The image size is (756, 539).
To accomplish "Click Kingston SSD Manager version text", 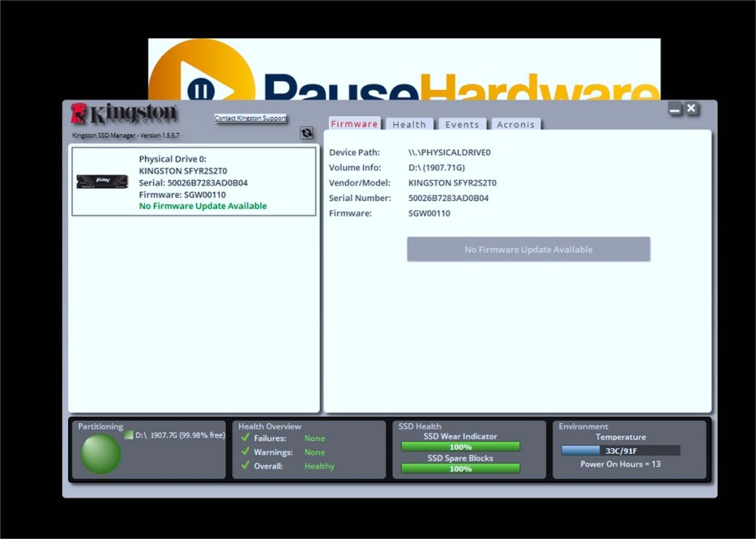I will point(126,135).
